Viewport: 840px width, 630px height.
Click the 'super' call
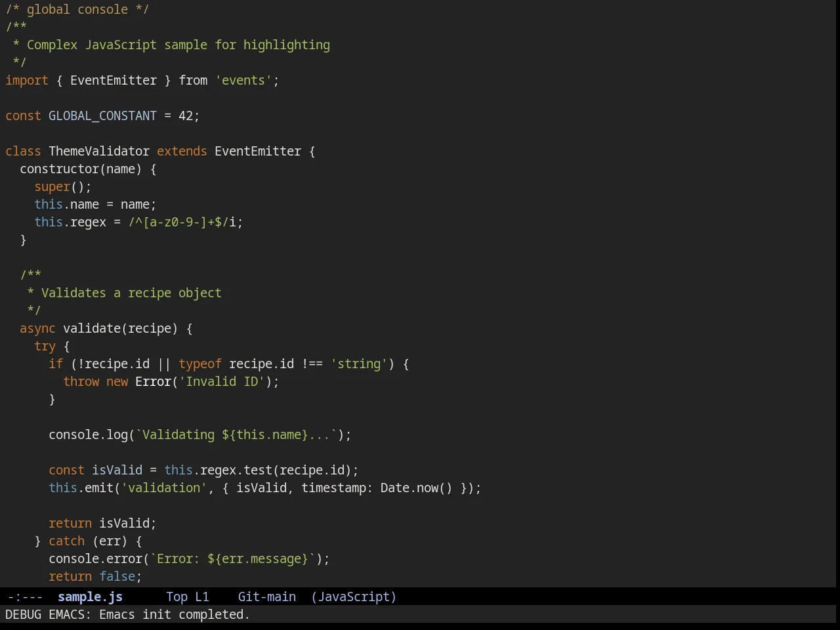[52, 186]
